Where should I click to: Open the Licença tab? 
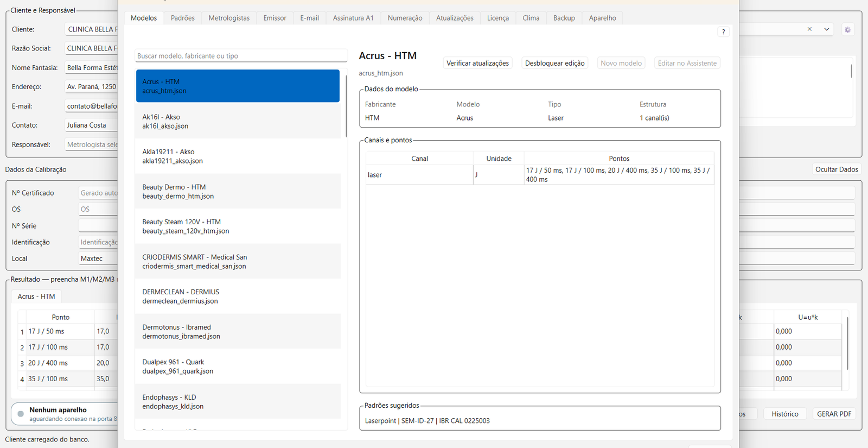pos(498,18)
